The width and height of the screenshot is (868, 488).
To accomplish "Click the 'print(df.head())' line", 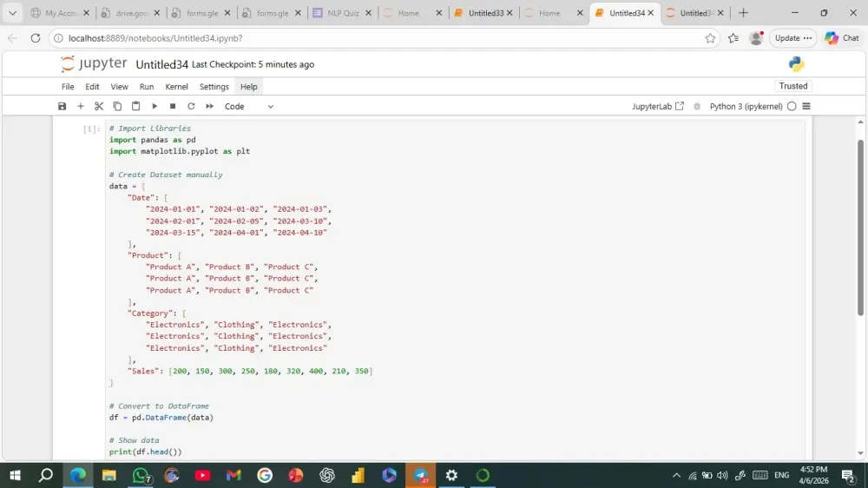I will (x=145, y=452).
